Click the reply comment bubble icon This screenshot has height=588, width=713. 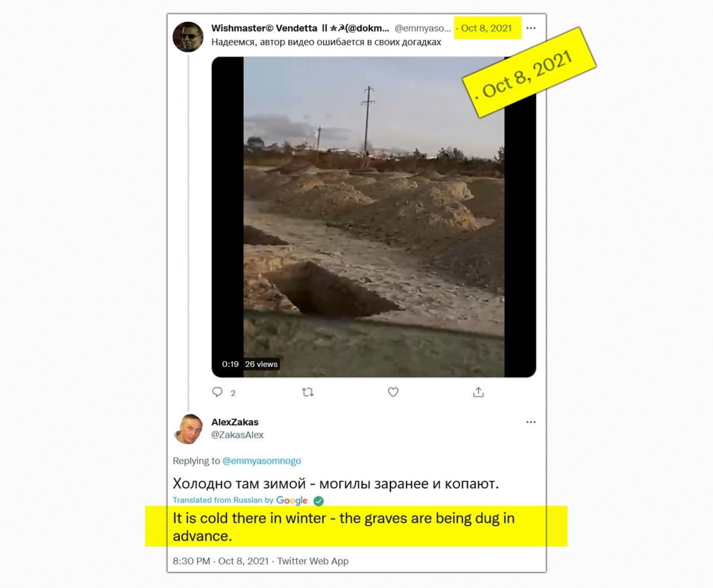[x=217, y=392]
